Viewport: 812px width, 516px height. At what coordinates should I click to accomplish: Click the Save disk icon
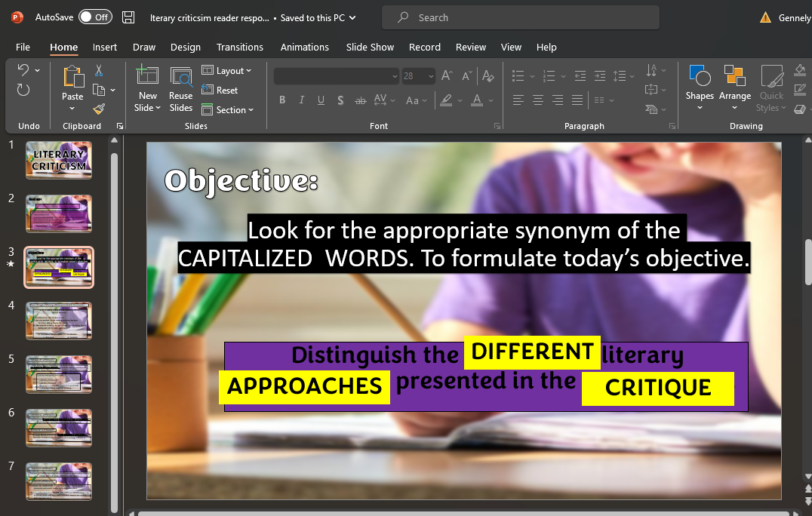pos(128,17)
